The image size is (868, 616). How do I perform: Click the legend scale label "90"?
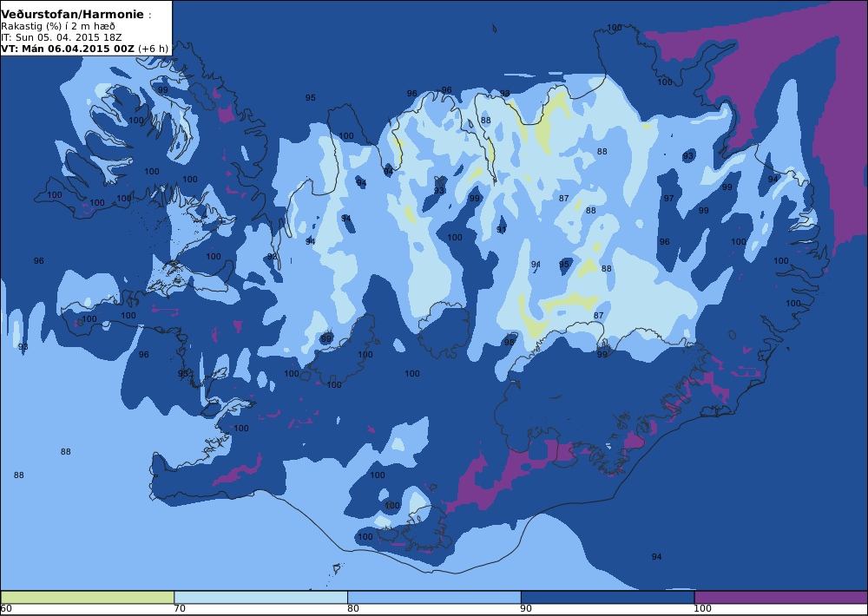point(527,609)
